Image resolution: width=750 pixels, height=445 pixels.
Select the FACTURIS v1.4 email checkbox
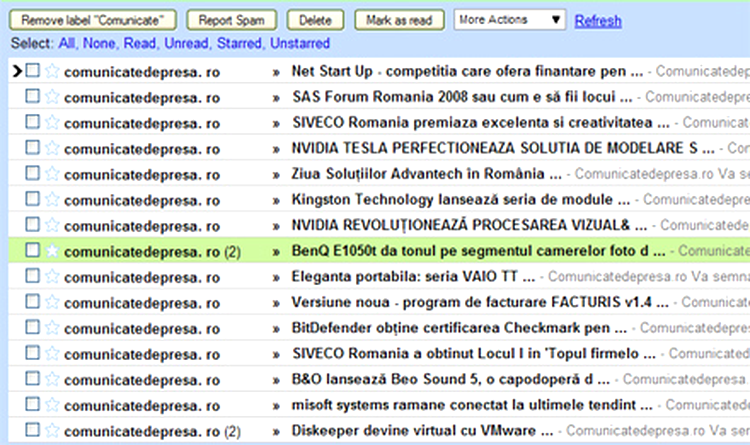pyautogui.click(x=33, y=301)
